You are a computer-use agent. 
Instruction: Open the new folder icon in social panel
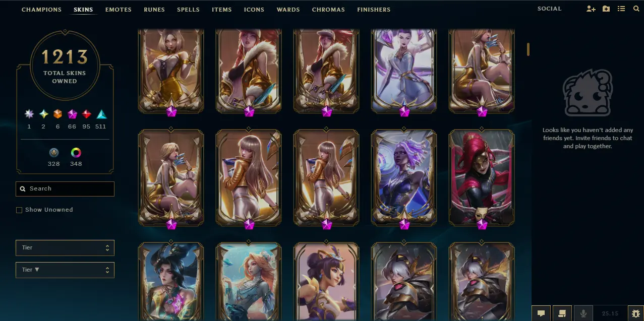click(x=606, y=9)
